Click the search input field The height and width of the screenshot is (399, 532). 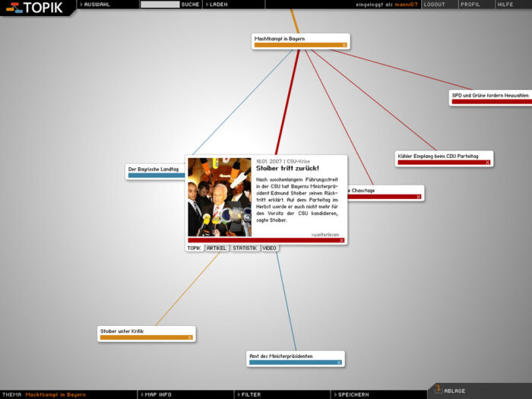click(x=160, y=5)
